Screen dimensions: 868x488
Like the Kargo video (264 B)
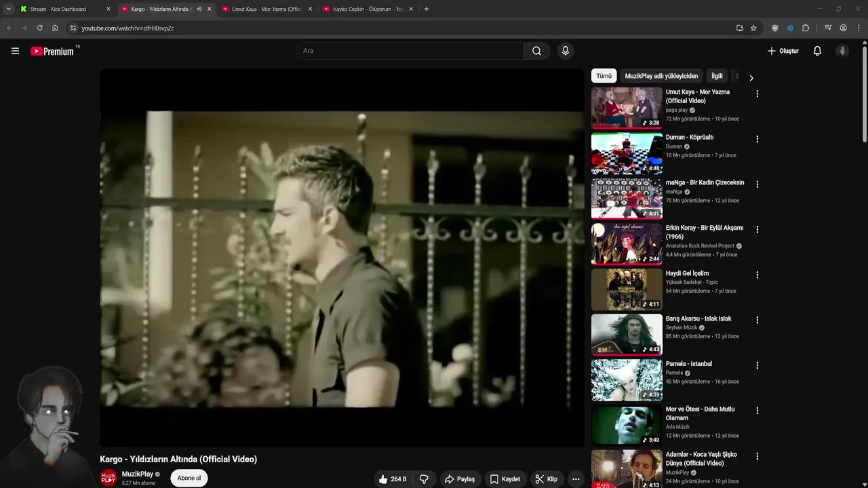point(393,479)
